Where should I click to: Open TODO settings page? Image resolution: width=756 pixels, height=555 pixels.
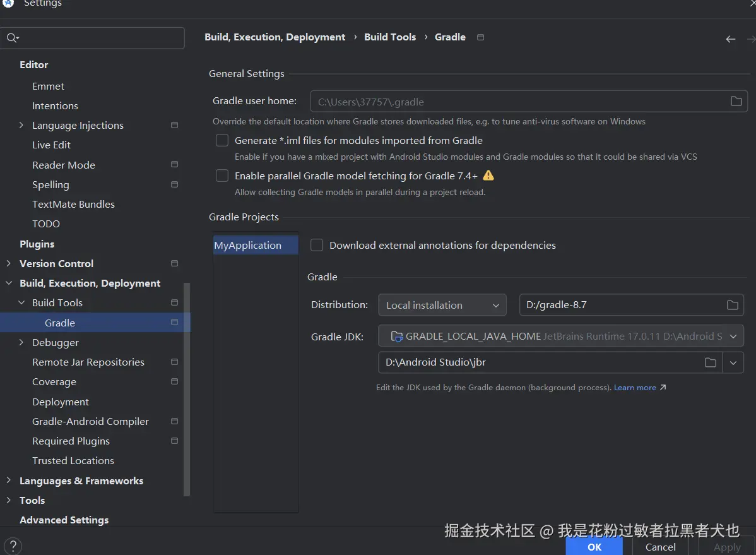pos(46,224)
